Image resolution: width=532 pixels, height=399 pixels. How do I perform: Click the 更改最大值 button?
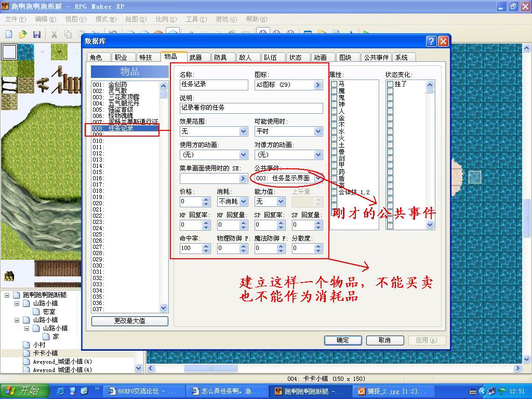pos(129,321)
